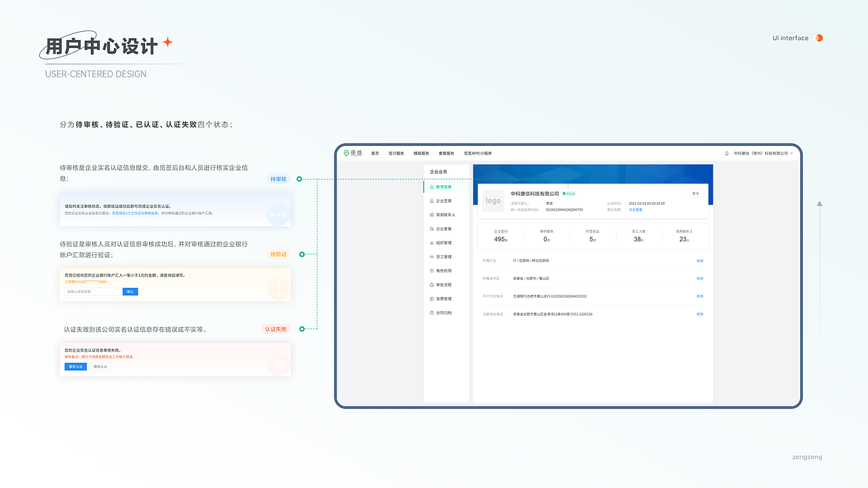Focus the 请输入收款金额 input field

click(93, 291)
